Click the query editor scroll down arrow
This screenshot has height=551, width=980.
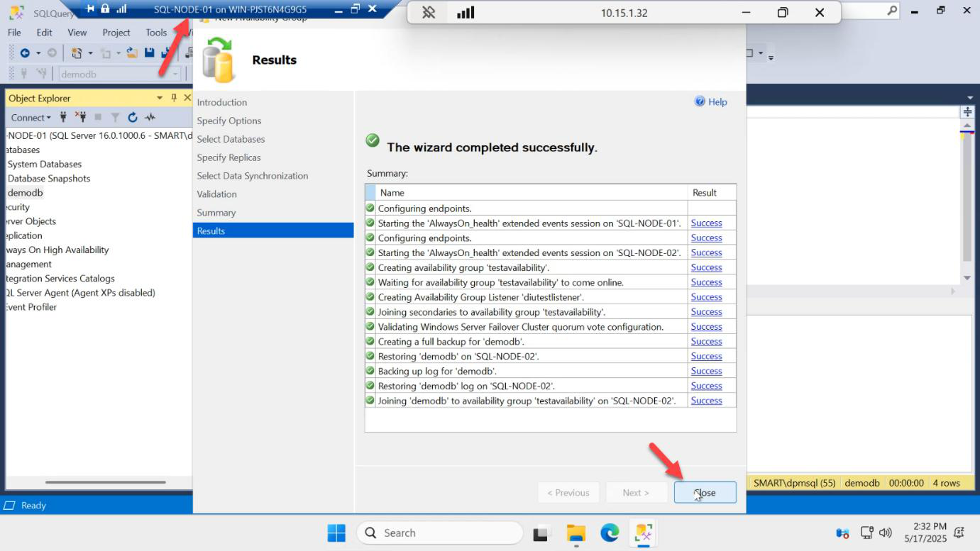pos(967,278)
